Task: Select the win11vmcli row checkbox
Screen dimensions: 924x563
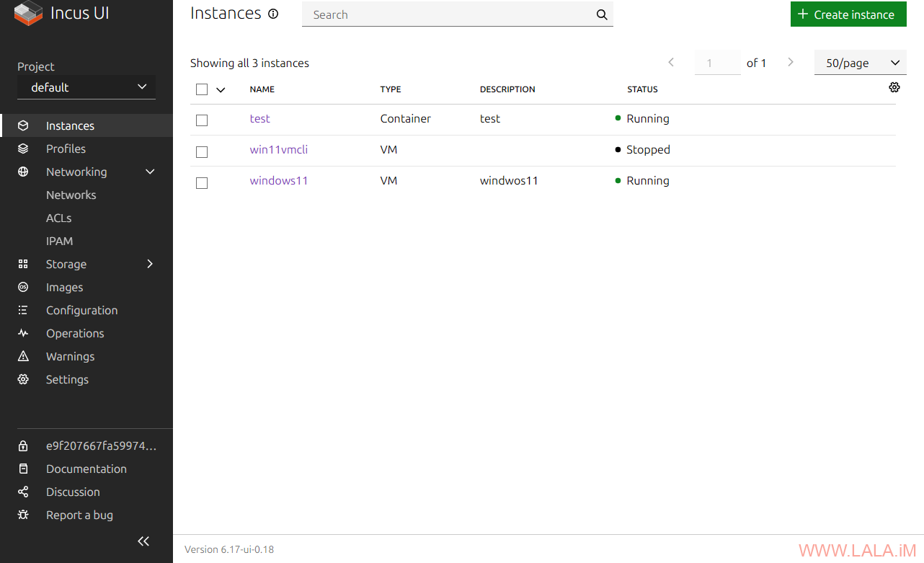Action: pos(202,151)
